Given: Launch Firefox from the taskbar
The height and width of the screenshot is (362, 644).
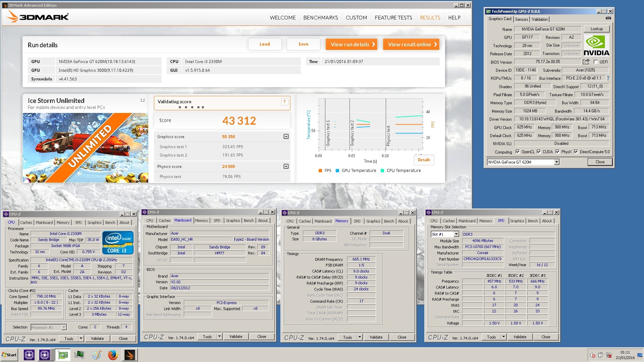Looking at the screenshot, I should [x=113, y=355].
